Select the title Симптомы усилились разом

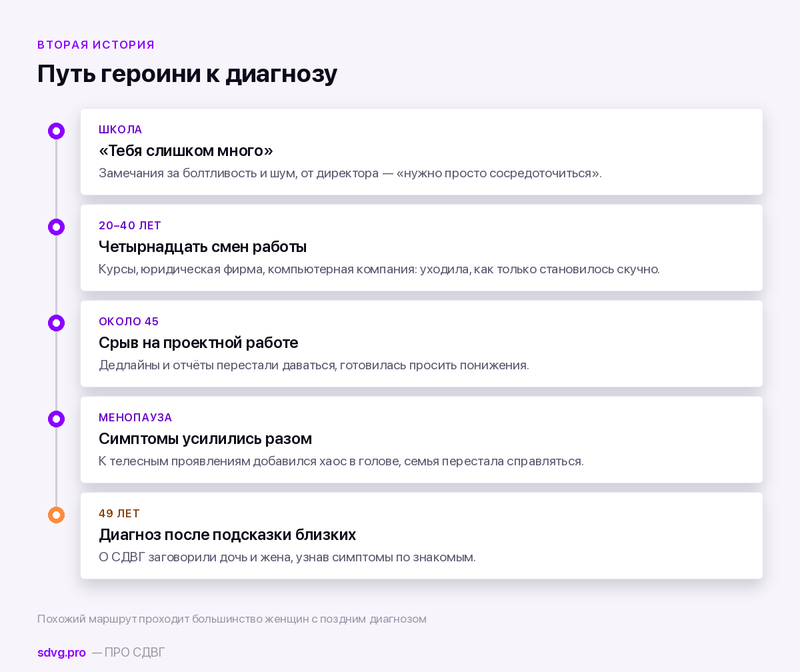[x=205, y=439]
